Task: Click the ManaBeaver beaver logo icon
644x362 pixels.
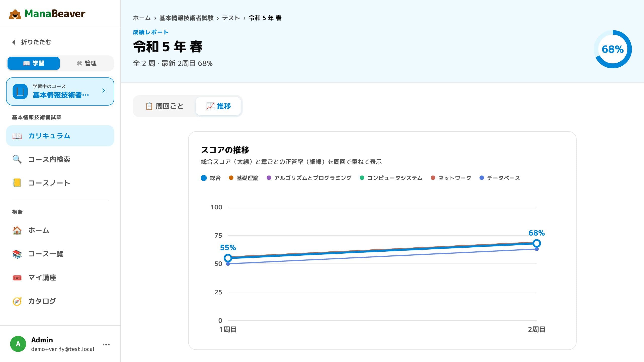Action: pyautogui.click(x=15, y=14)
